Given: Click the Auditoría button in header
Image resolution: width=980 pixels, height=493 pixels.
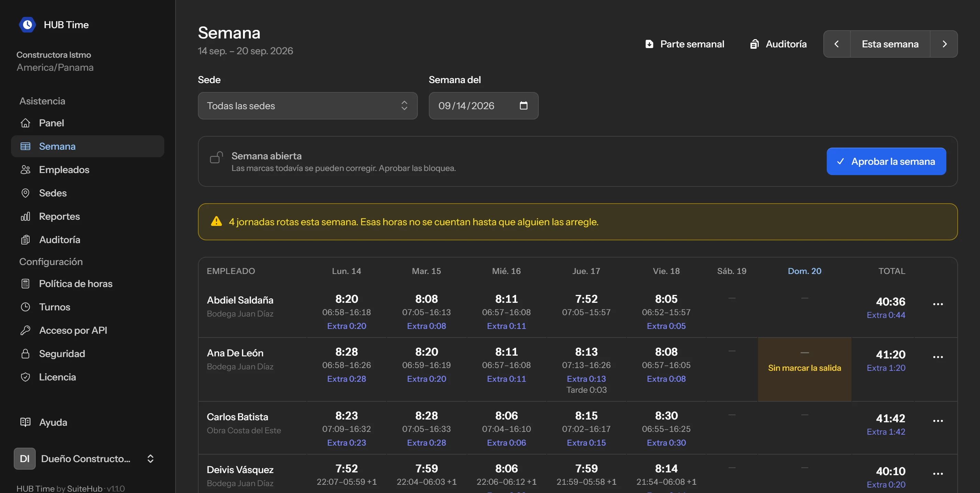Looking at the screenshot, I should point(778,44).
